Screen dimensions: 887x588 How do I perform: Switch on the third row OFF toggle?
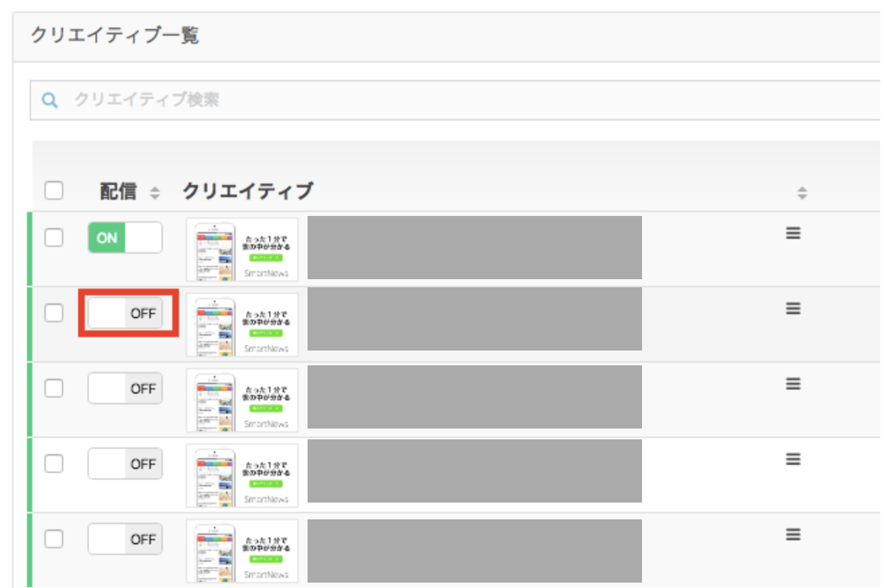125,388
